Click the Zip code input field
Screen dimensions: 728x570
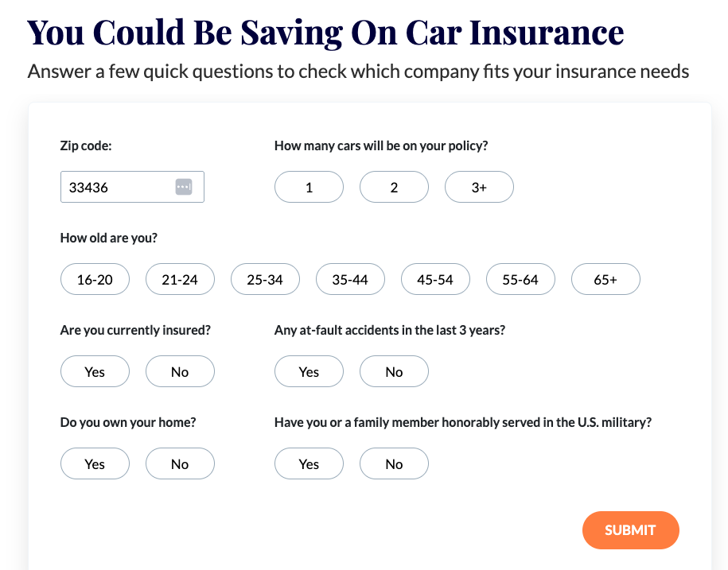coord(115,188)
